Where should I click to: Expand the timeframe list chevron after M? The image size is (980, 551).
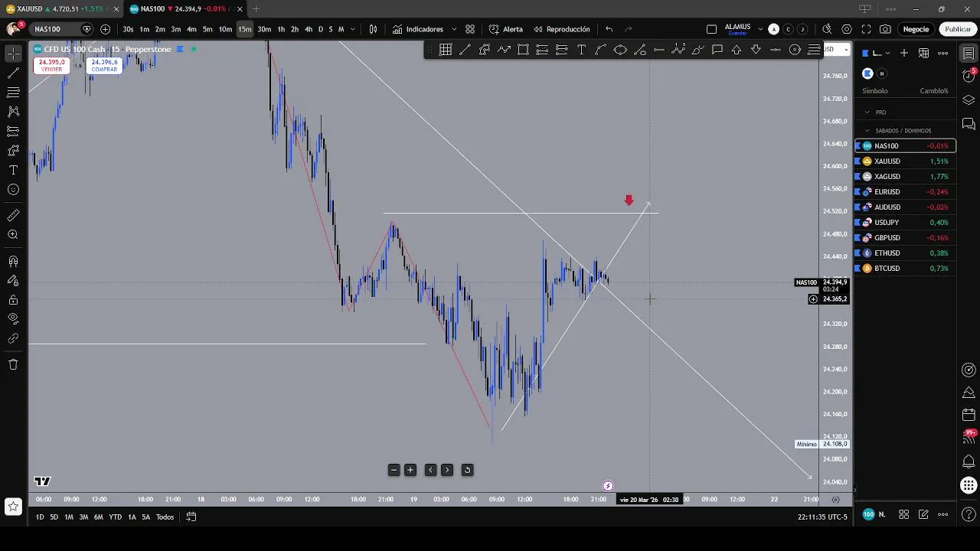click(352, 29)
